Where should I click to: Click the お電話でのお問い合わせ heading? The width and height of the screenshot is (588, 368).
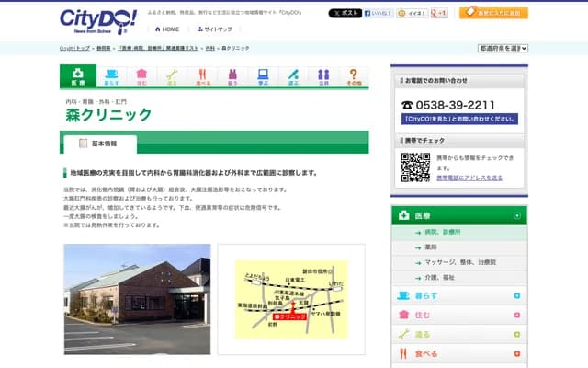click(x=436, y=80)
